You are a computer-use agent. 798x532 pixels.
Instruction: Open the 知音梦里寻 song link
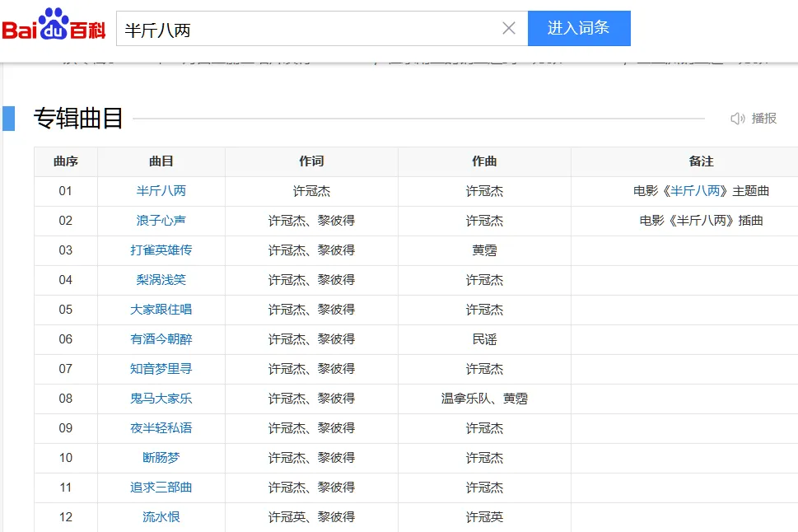(x=161, y=369)
